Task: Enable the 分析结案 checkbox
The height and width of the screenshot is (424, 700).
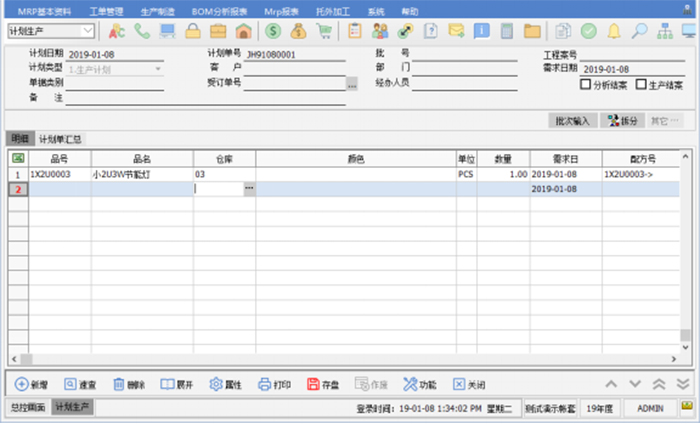Action: click(586, 85)
